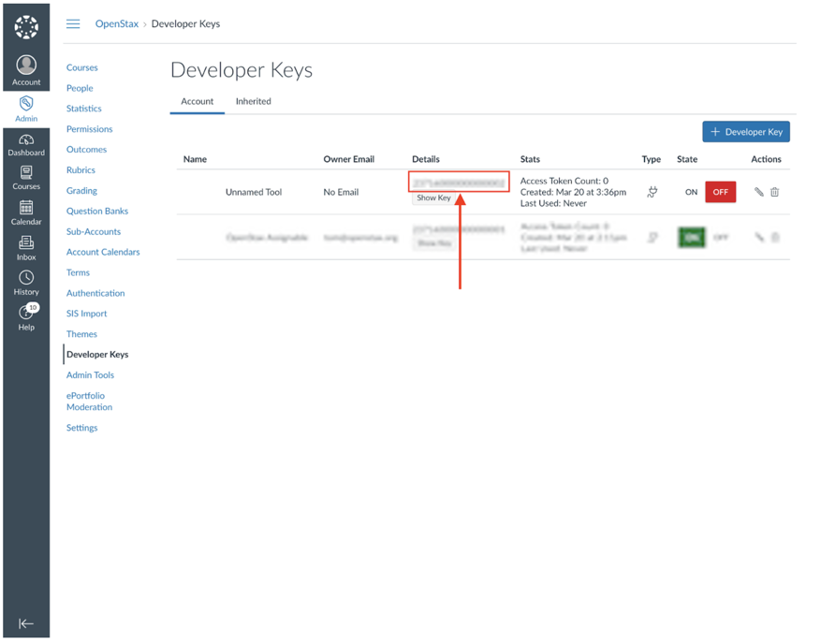Open the Calendar from the sidebar
The height and width of the screenshot is (644, 821).
pyautogui.click(x=25, y=212)
